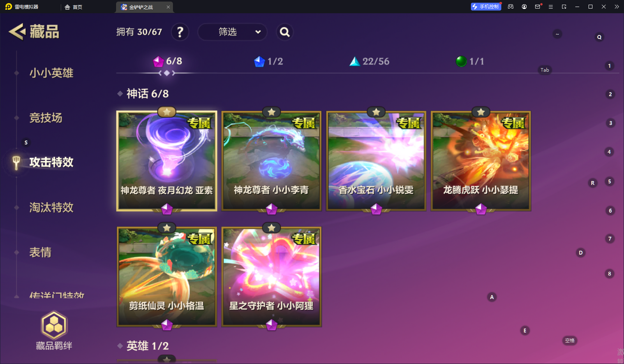
Task: Switch to the blue gem 1/2 tab
Action: (268, 62)
